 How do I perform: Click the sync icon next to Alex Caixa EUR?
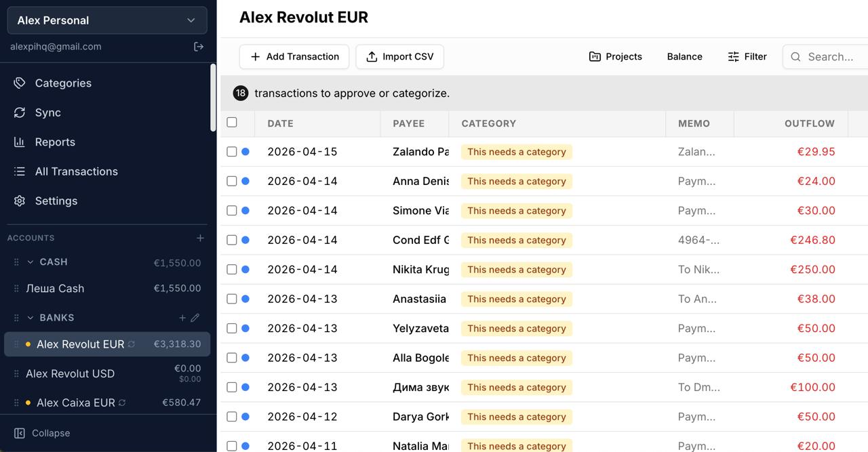point(122,403)
